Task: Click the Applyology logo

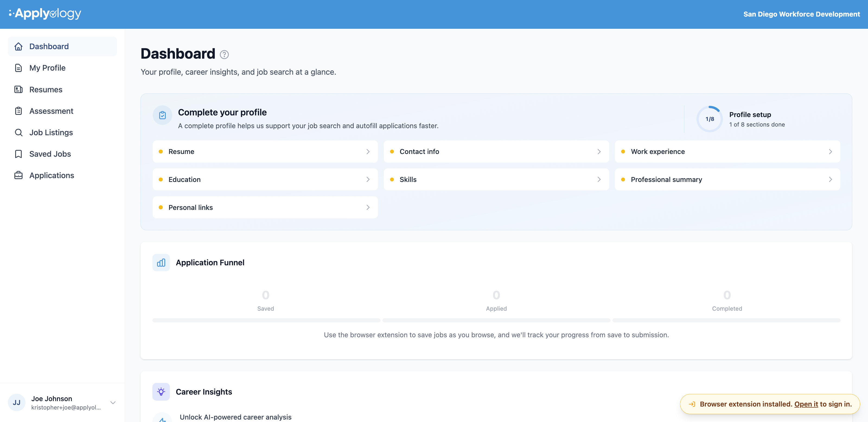Action: click(x=45, y=14)
